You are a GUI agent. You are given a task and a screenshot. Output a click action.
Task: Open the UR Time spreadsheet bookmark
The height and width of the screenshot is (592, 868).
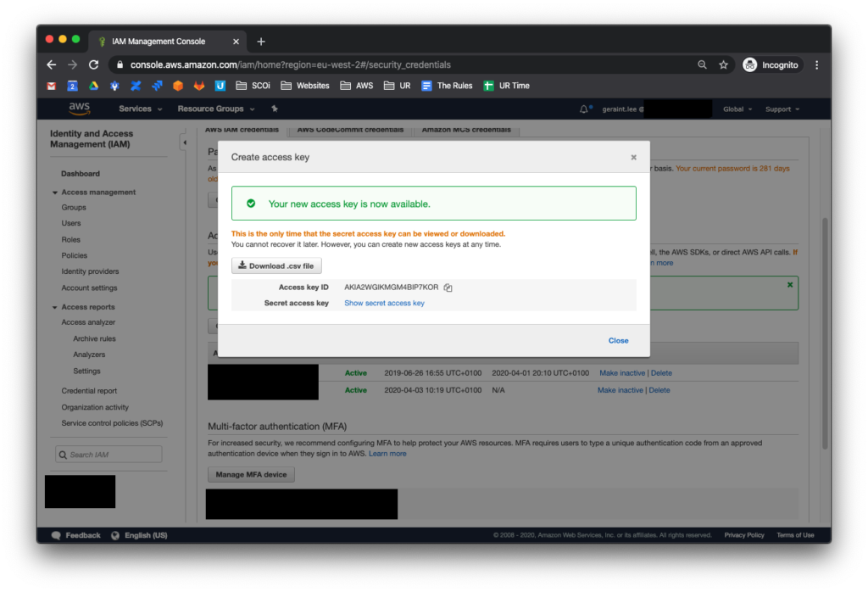(x=507, y=86)
